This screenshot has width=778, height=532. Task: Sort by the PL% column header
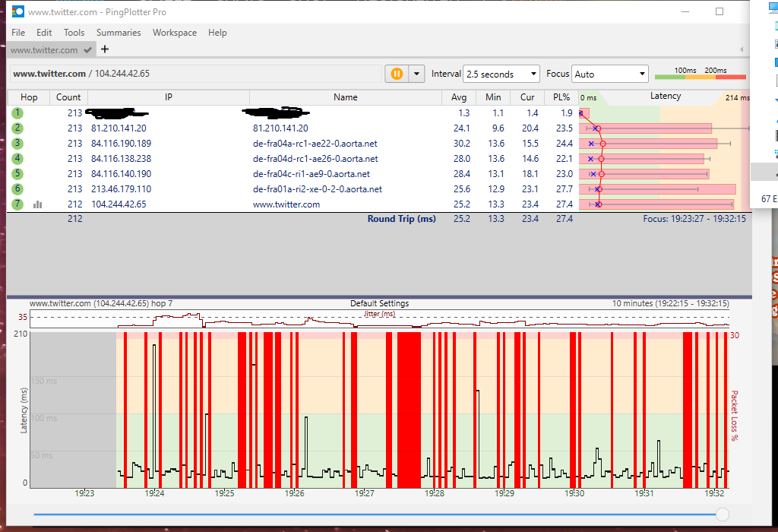tap(561, 97)
